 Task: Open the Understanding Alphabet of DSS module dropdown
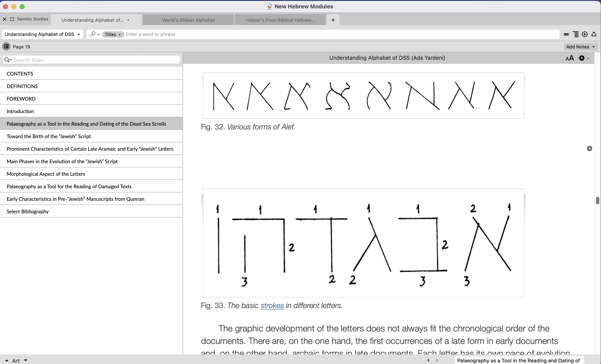pyautogui.click(x=42, y=34)
